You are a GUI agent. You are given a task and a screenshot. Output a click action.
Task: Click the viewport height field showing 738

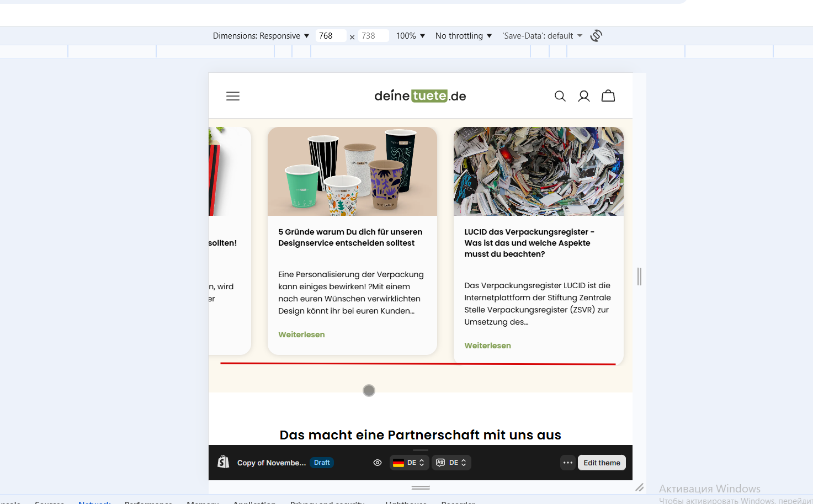pyautogui.click(x=374, y=36)
